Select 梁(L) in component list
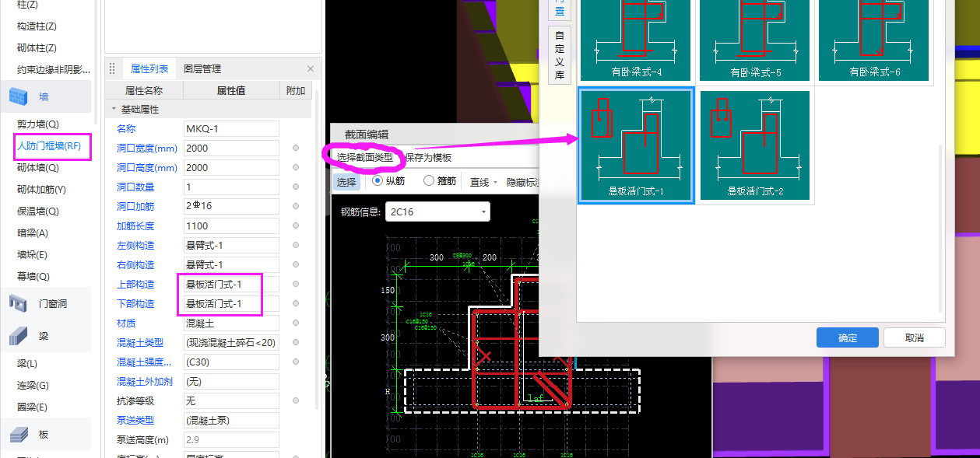The height and width of the screenshot is (458, 980). pyautogui.click(x=27, y=363)
